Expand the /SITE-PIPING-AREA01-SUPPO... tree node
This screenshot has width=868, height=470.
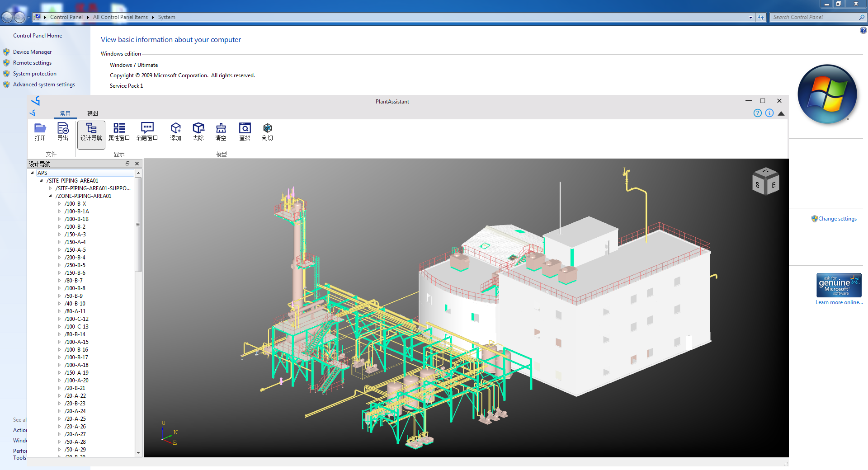pos(51,188)
